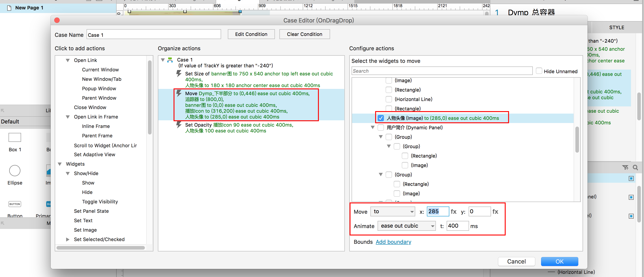Viewport: 644px width, 277px height.
Task: Click the search magnifier icon in outline panel
Action: (635, 168)
